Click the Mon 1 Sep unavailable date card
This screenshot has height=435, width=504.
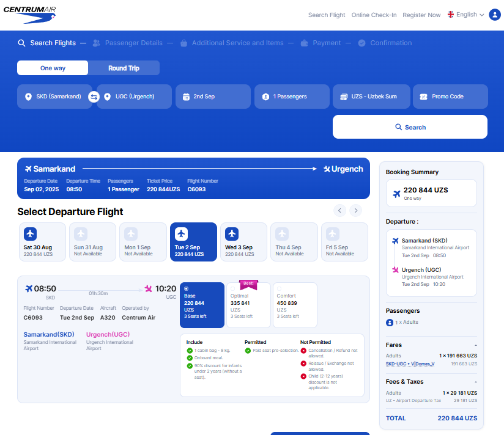pyautogui.click(x=143, y=242)
